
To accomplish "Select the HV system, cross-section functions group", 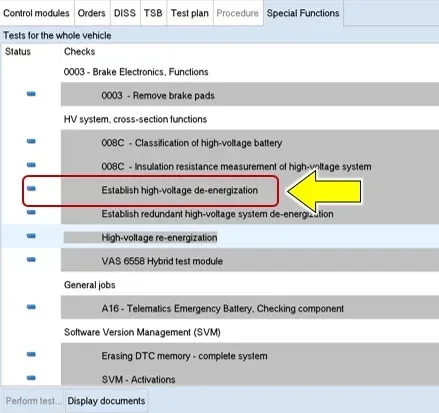I will click(x=135, y=119).
